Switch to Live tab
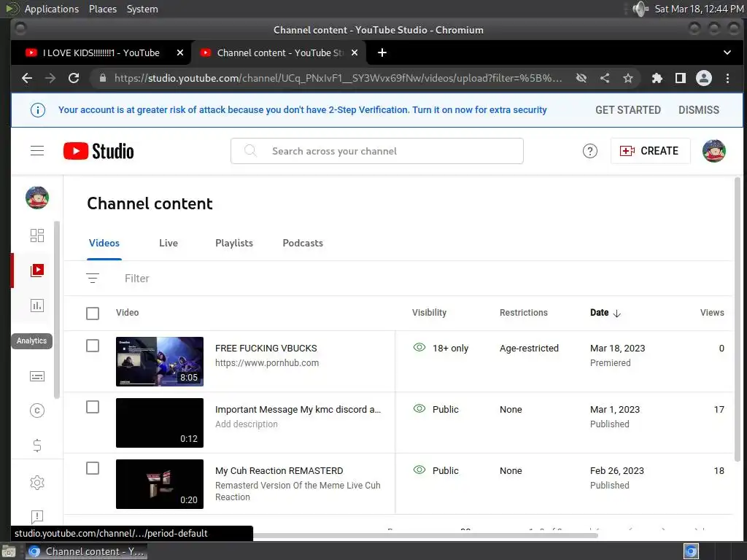Image resolution: width=747 pixels, height=560 pixels. [169, 243]
